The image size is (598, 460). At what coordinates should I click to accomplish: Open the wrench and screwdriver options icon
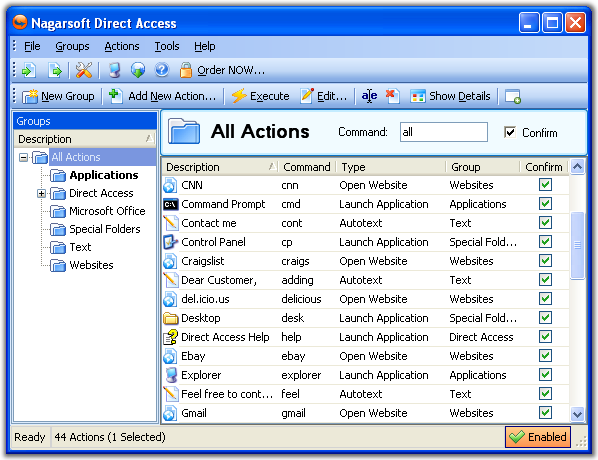tap(84, 70)
